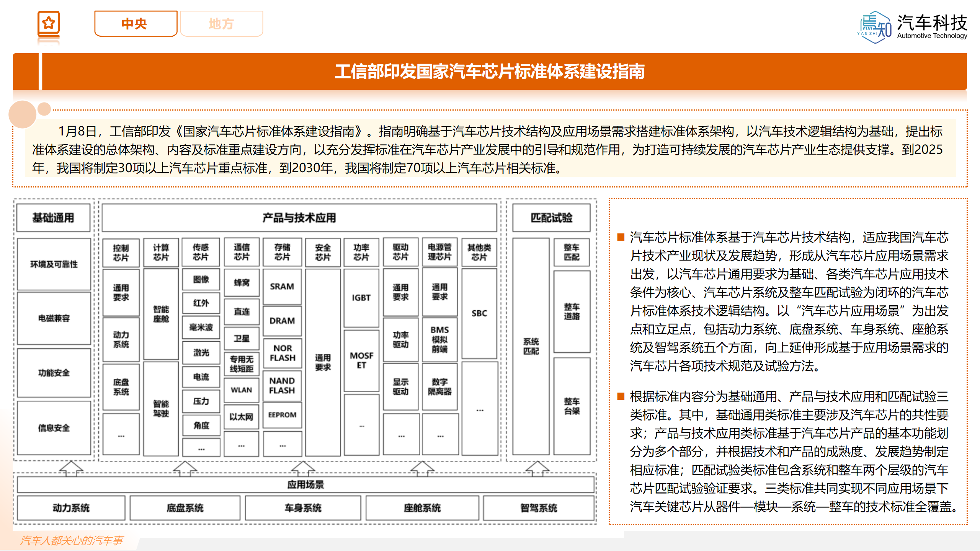Click the 整车匹配 box
Viewport: 980px width, 551px height.
click(x=572, y=253)
